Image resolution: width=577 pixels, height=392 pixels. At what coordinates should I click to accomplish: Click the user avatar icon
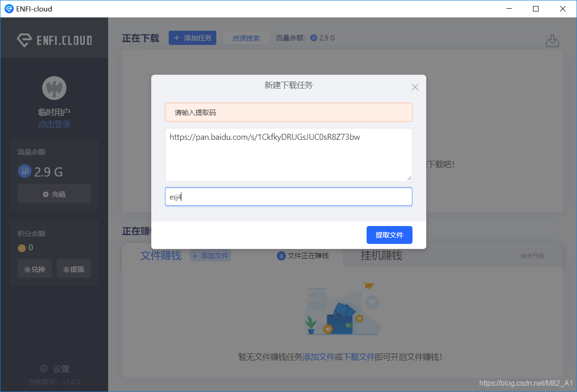point(54,88)
